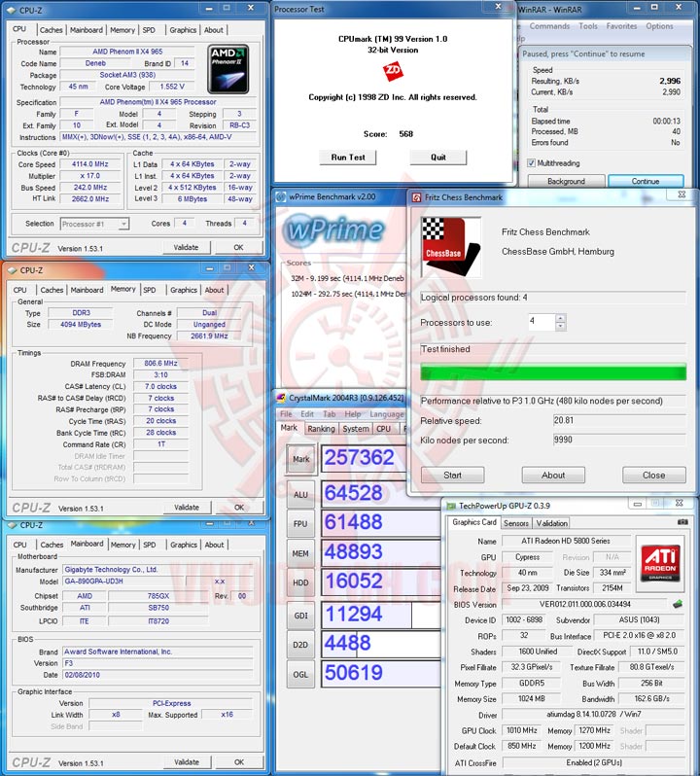Click About button in Fritz Chess Benchmark
The width and height of the screenshot is (700, 776).
[x=553, y=476]
